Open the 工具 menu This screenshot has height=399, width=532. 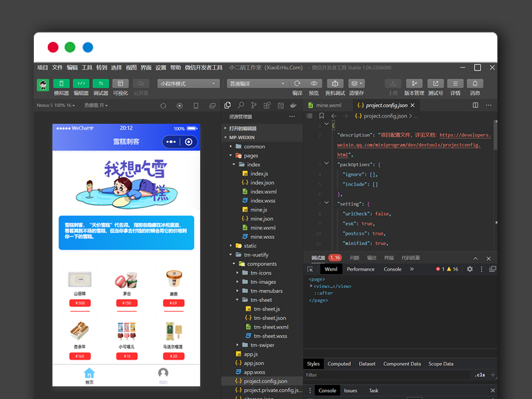point(87,68)
